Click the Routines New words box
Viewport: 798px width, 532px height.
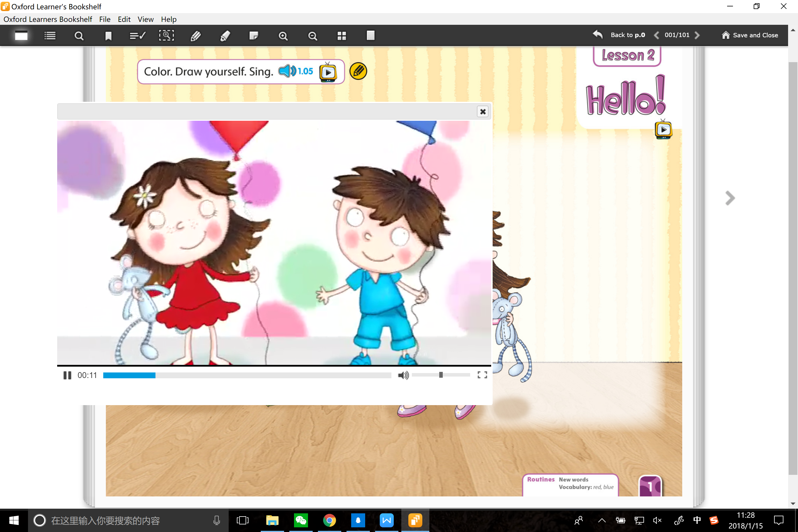coord(571,485)
